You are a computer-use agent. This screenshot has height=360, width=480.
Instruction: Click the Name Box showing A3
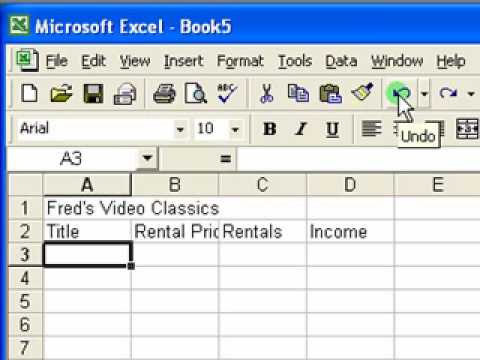pos(73,158)
